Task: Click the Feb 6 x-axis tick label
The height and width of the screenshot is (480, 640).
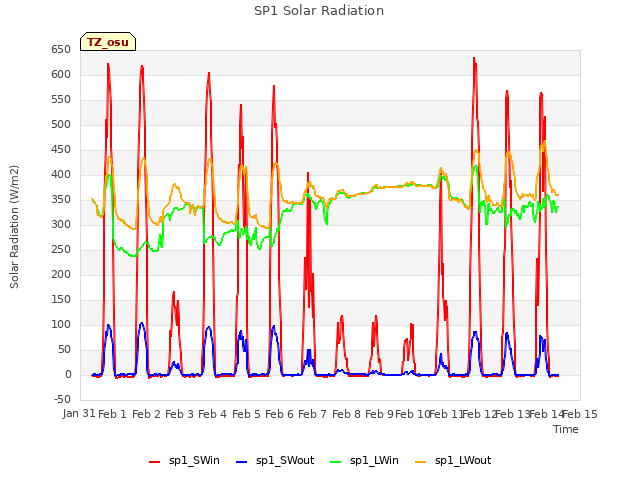Action: click(x=279, y=414)
